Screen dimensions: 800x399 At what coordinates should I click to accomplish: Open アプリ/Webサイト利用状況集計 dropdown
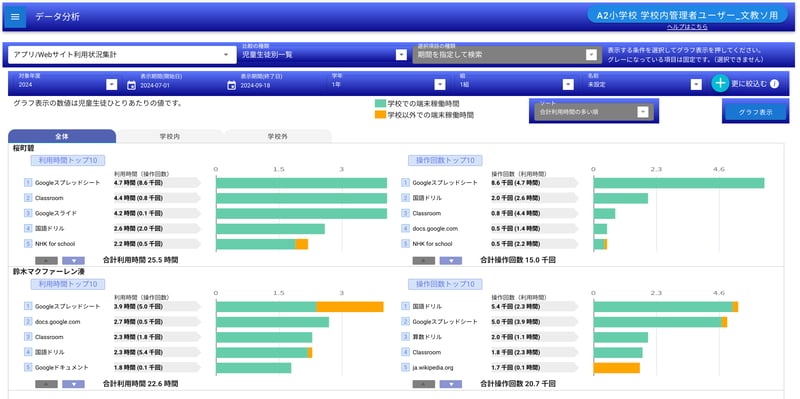pyautogui.click(x=122, y=55)
